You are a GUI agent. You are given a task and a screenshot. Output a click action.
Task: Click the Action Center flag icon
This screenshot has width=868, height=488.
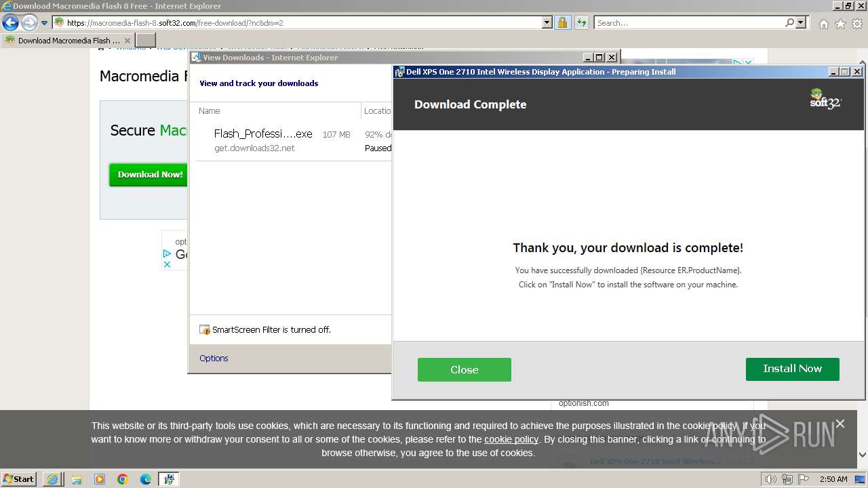804,479
